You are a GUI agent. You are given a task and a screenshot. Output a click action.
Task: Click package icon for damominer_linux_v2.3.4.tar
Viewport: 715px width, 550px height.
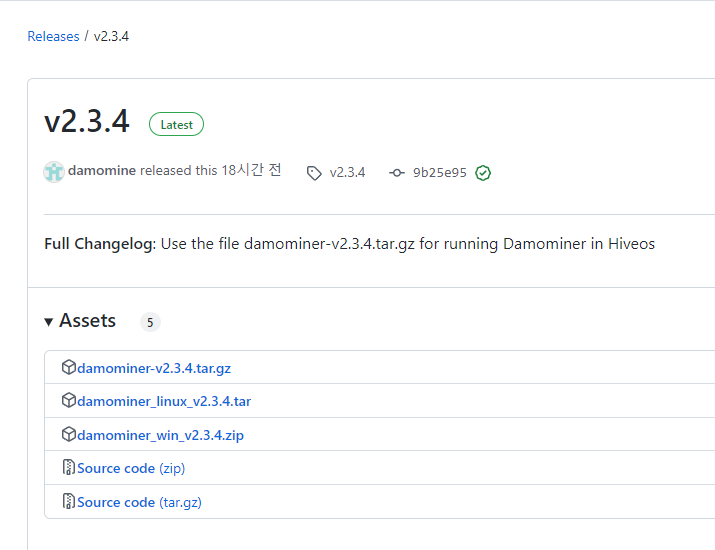(x=68, y=400)
